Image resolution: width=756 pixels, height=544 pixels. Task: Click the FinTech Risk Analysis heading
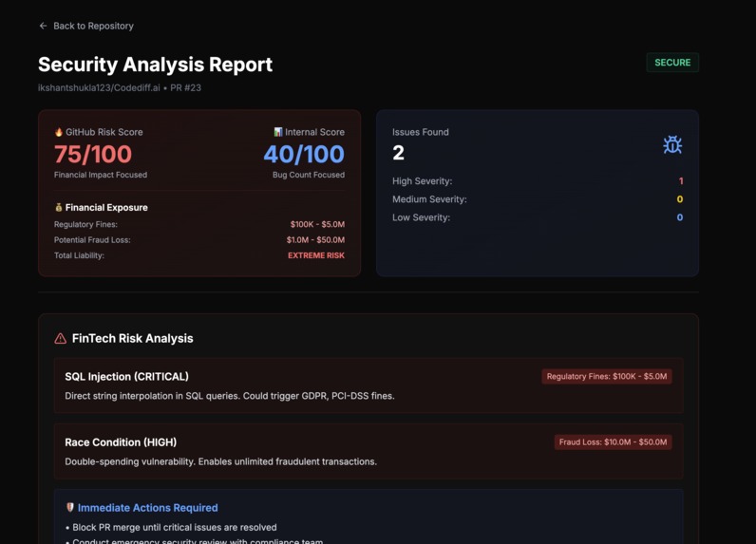133,338
